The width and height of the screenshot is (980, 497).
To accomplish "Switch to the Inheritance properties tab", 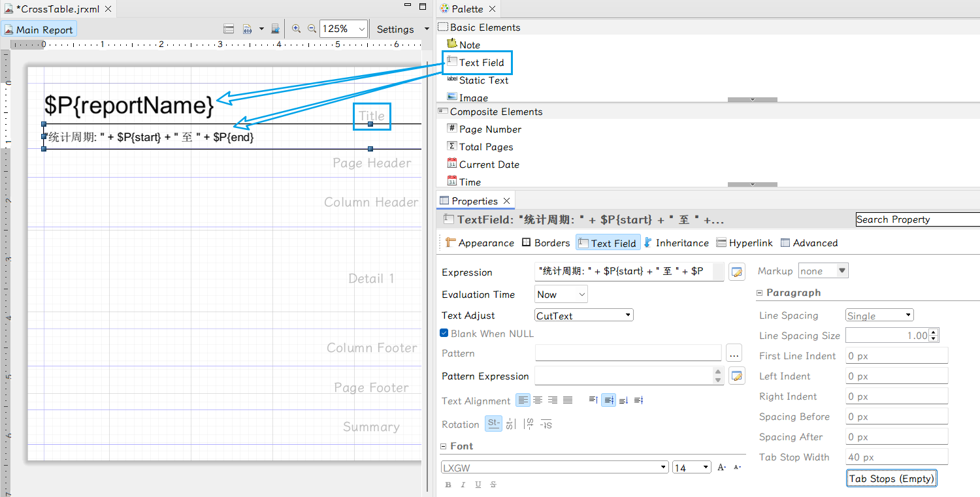I will [676, 242].
